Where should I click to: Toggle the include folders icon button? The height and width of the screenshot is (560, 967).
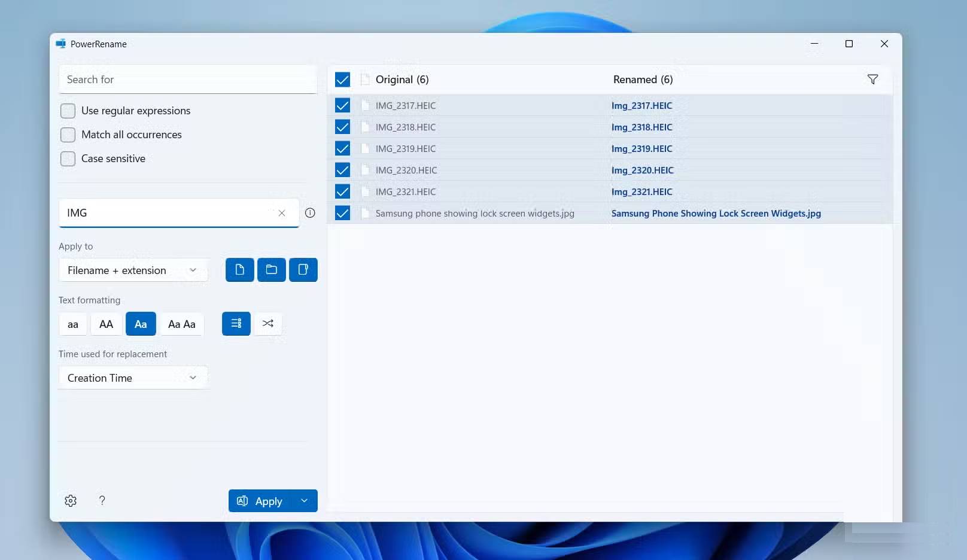(x=271, y=270)
